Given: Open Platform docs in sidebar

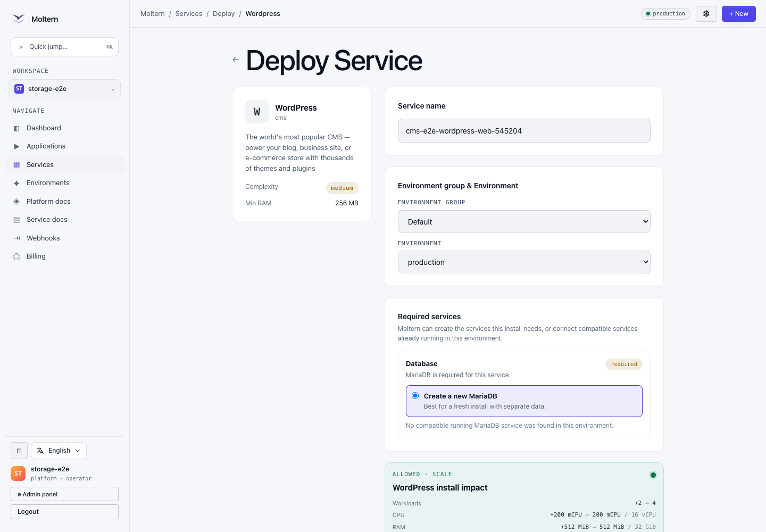Looking at the screenshot, I should pos(64,202).
